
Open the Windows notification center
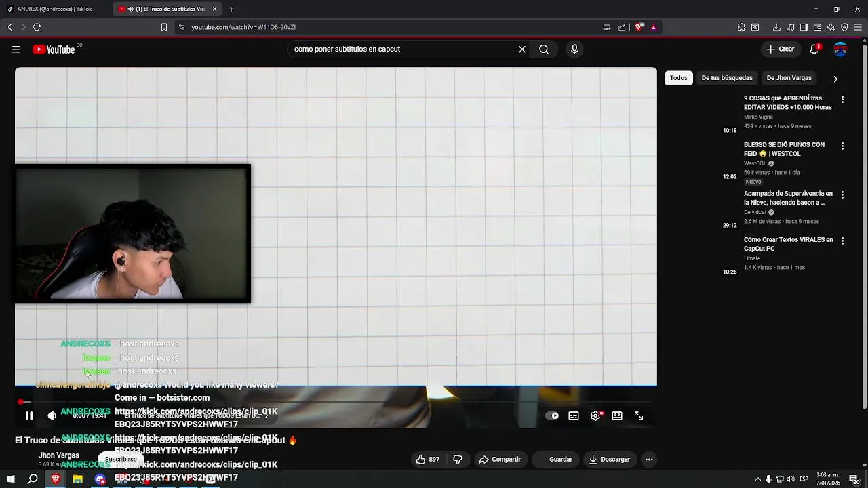click(854, 479)
